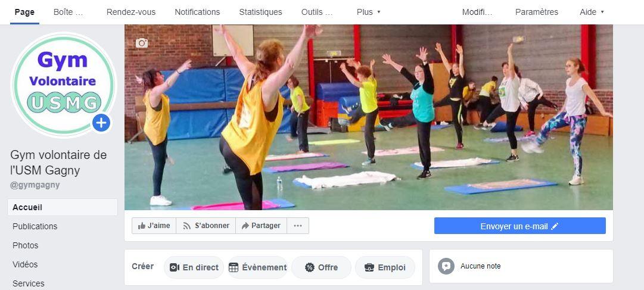This screenshot has width=644, height=290.
Task: Click the J'aime thumbs-up button
Action: click(x=154, y=226)
